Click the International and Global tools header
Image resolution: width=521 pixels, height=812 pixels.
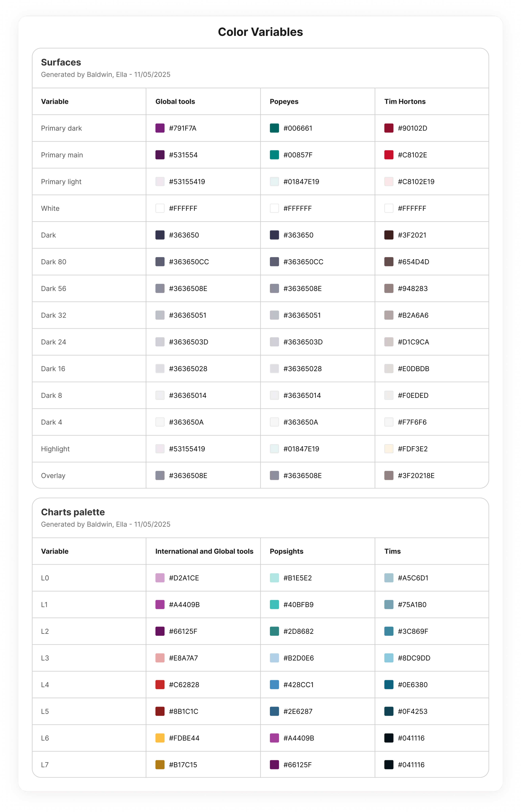[204, 551]
